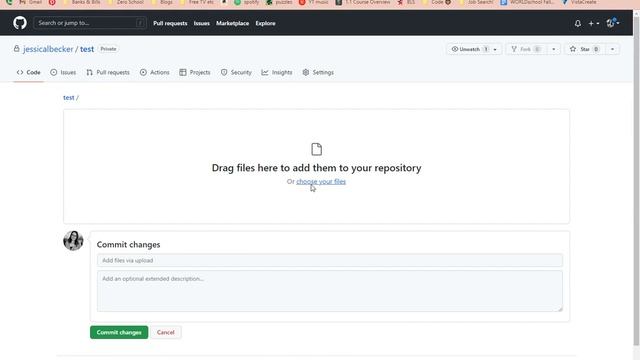Switch to the Code tab
Screen dimensions: 640x360
pyautogui.click(x=29, y=72)
